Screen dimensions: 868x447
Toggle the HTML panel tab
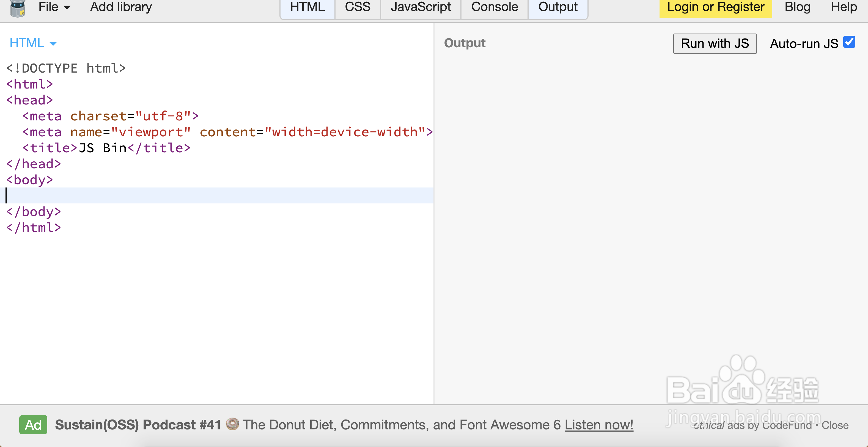(307, 7)
